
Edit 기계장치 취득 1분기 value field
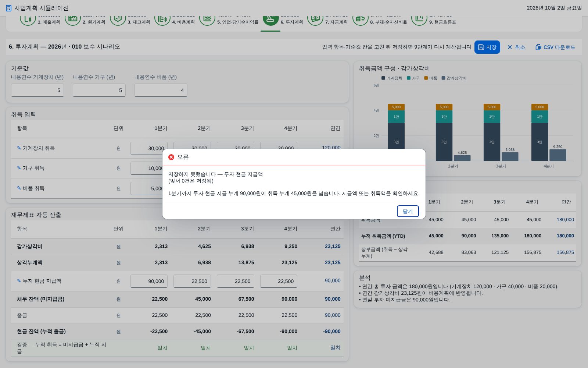point(149,148)
